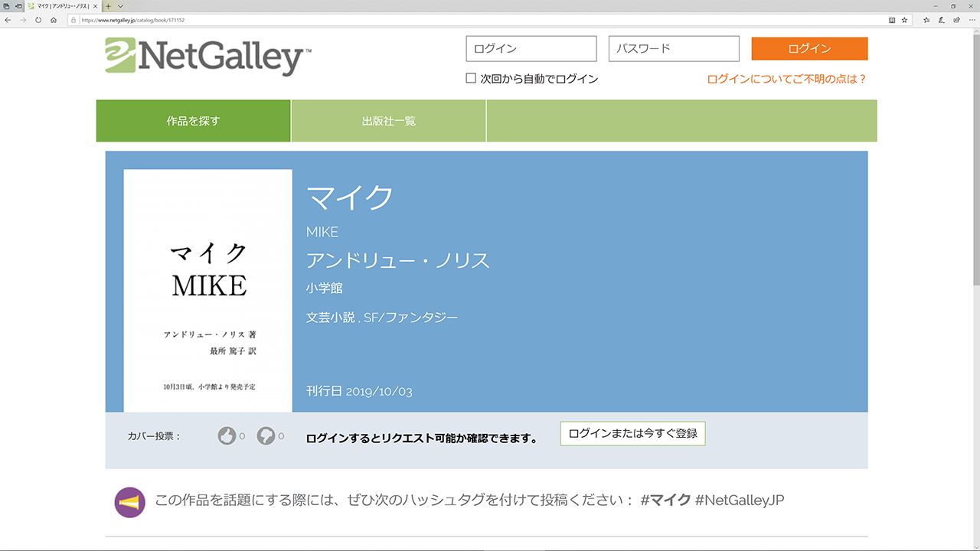Share this page from Edge toolbar
Image resolution: width=980 pixels, height=551 pixels.
[956, 20]
